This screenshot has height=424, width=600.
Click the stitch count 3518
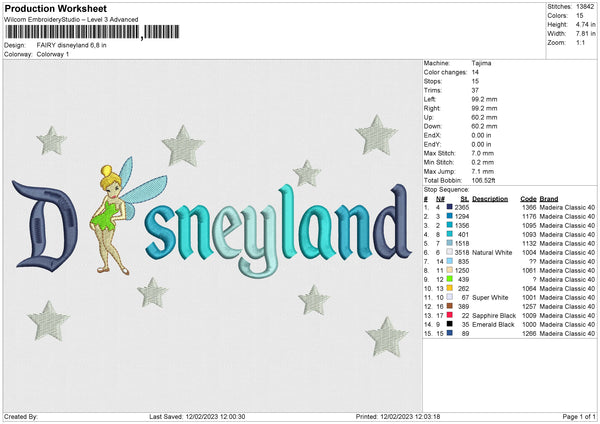click(x=461, y=252)
